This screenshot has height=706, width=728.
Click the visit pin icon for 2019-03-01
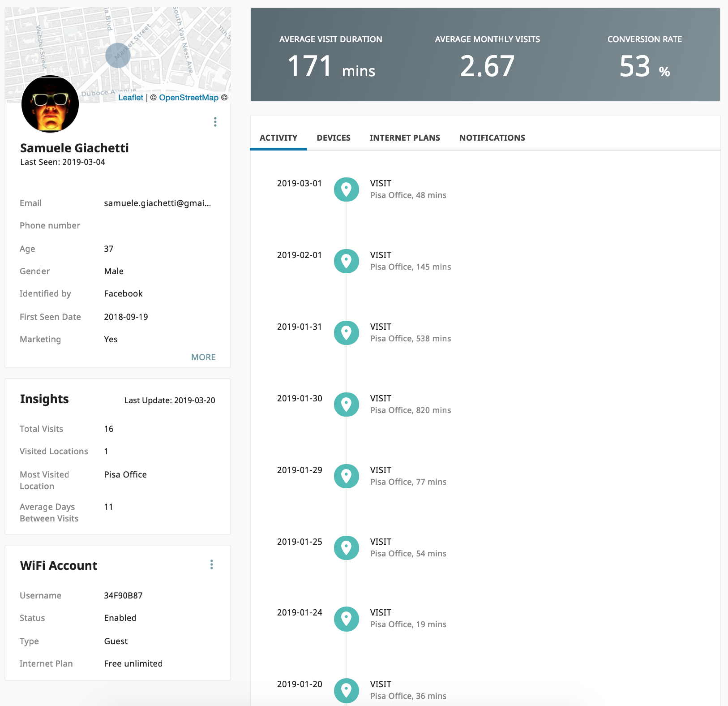347,189
